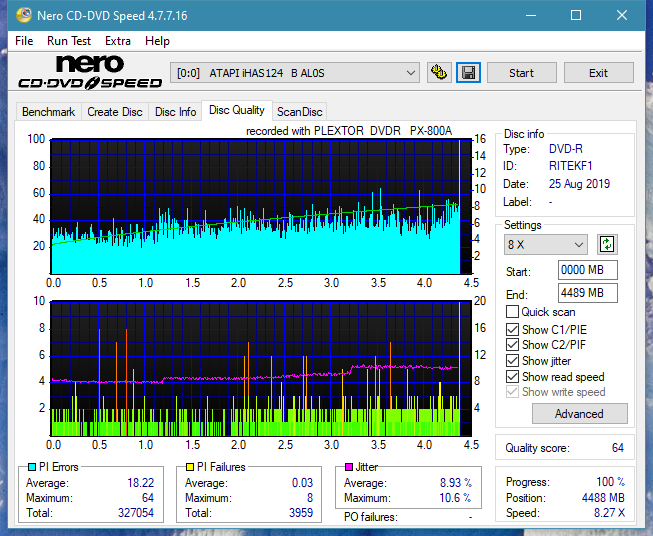Toggle Show C2/PIF checkbox
The image size is (653, 536).
(x=512, y=344)
